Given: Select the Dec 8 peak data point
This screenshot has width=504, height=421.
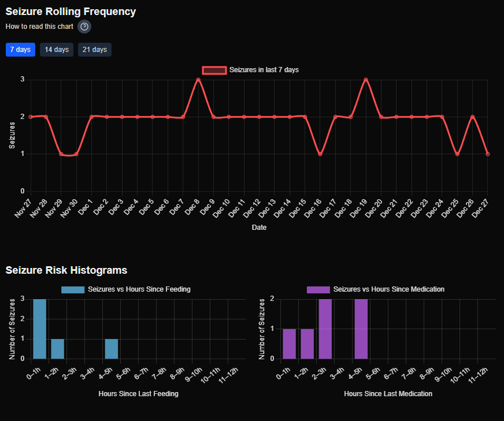Looking at the screenshot, I should pos(198,79).
